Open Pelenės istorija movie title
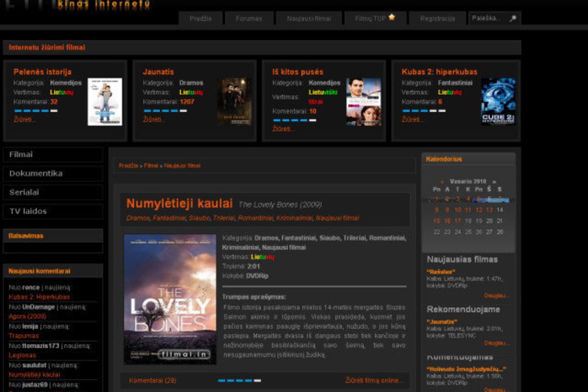588x392 pixels. [x=42, y=72]
